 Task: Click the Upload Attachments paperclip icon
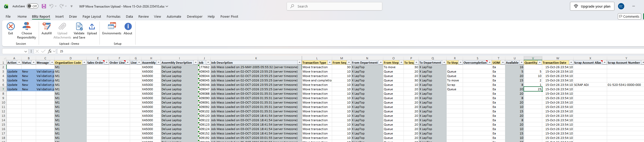coord(62,27)
